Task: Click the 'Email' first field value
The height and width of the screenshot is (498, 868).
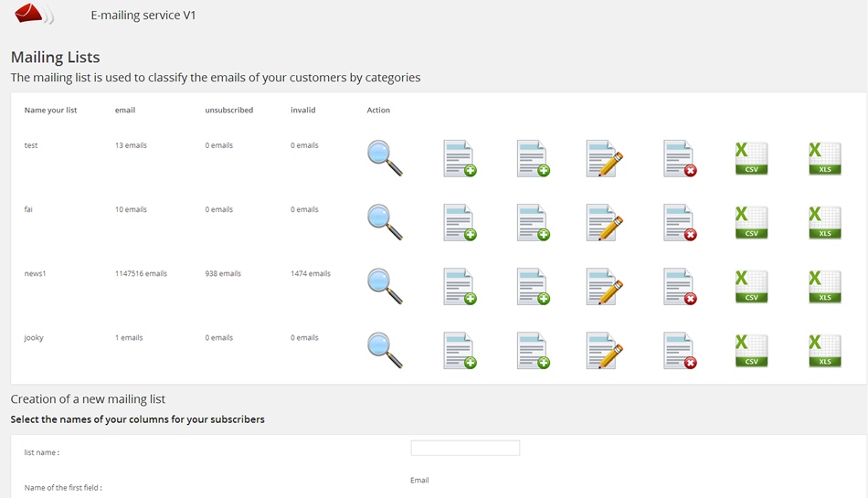Action: pyautogui.click(x=419, y=481)
